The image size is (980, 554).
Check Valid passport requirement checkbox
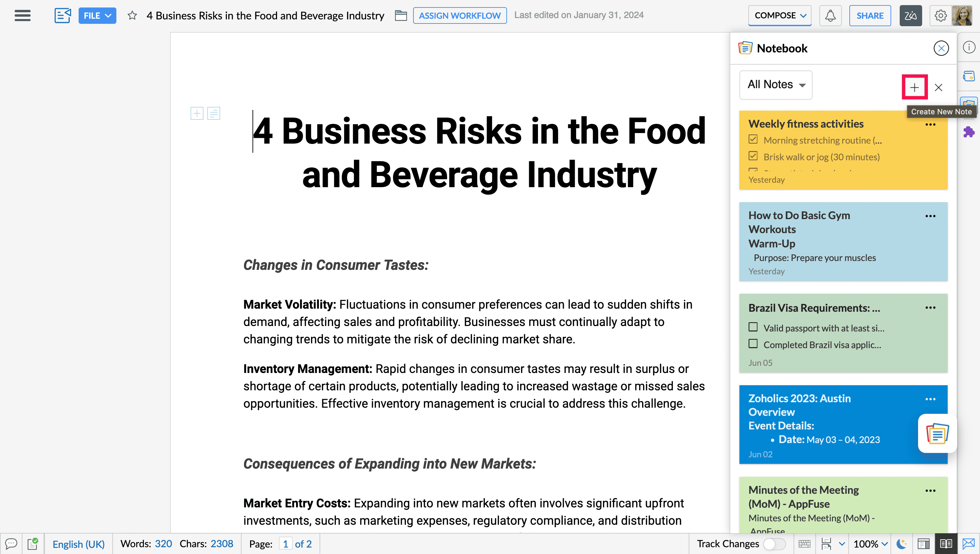point(753,327)
